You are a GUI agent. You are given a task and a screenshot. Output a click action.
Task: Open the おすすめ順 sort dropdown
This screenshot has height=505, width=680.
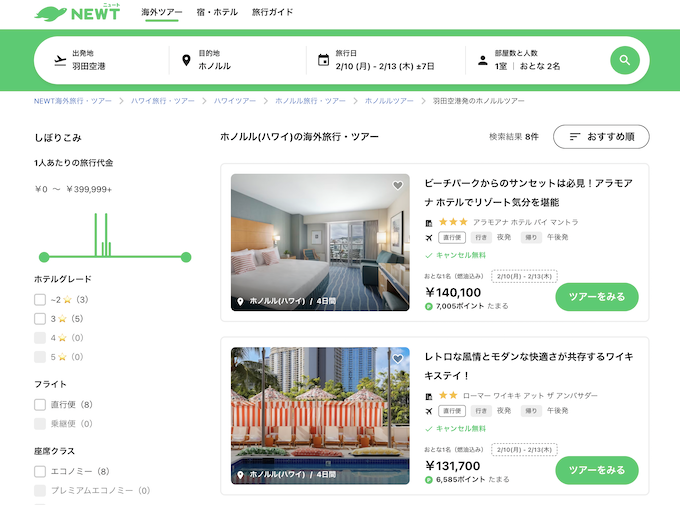601,136
